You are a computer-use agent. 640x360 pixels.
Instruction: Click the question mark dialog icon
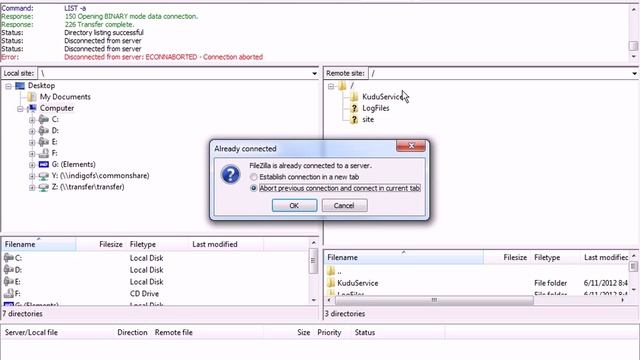pos(230,175)
